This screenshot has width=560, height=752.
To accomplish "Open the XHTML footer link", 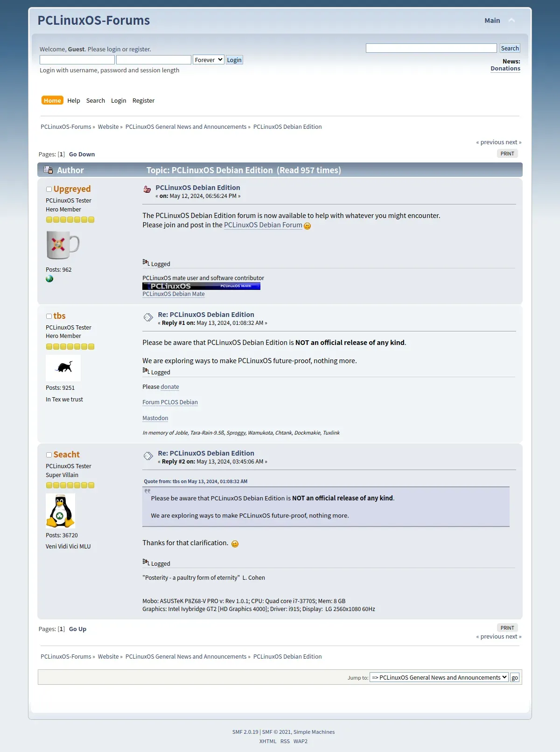I will click(268, 741).
